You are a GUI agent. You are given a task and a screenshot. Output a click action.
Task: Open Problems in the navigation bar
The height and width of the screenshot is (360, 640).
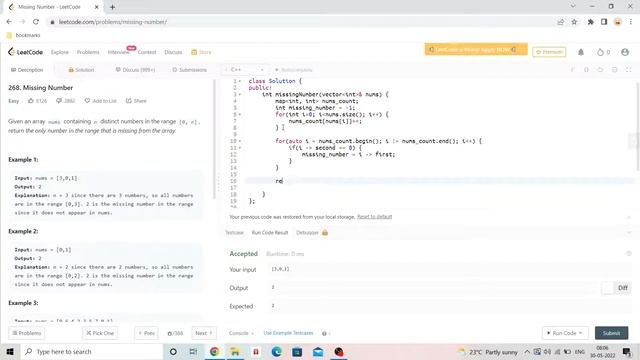click(x=88, y=52)
